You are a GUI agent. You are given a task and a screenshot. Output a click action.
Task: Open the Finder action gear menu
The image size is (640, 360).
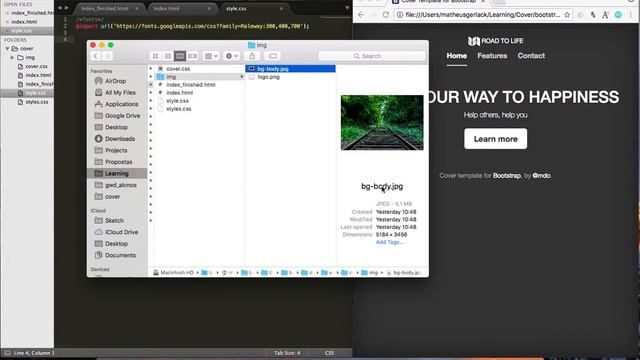click(231, 56)
